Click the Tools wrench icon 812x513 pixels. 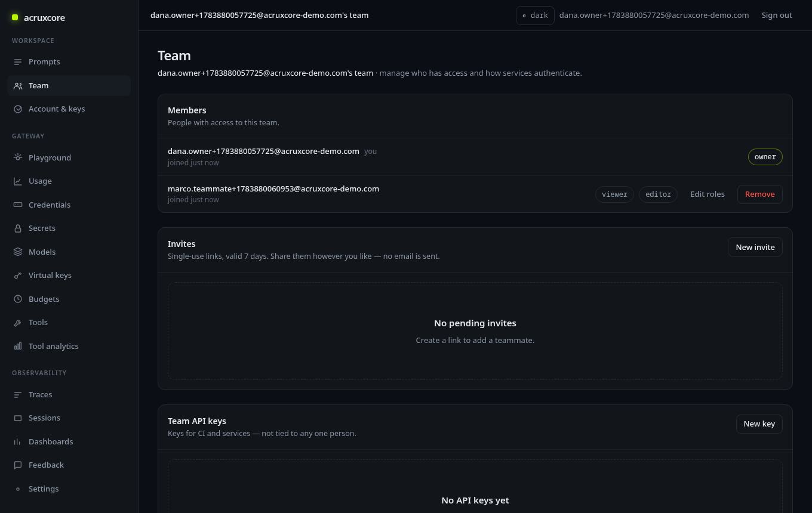[18, 323]
